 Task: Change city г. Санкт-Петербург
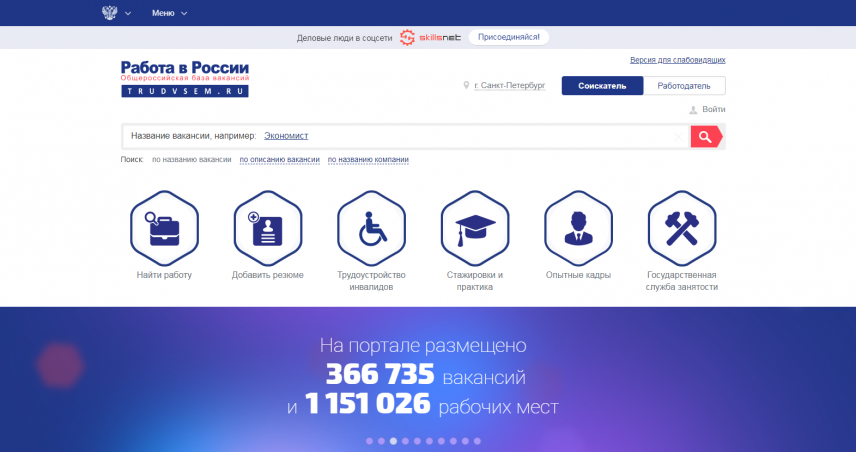click(x=510, y=86)
